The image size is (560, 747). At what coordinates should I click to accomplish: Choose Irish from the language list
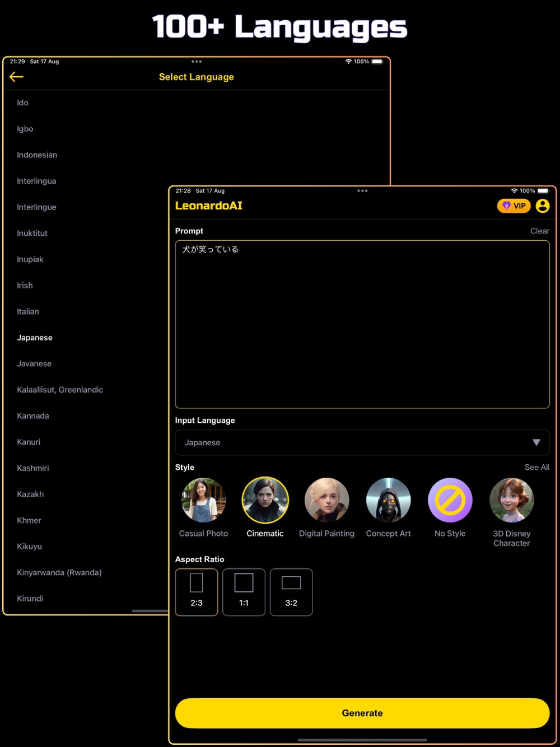tap(25, 286)
